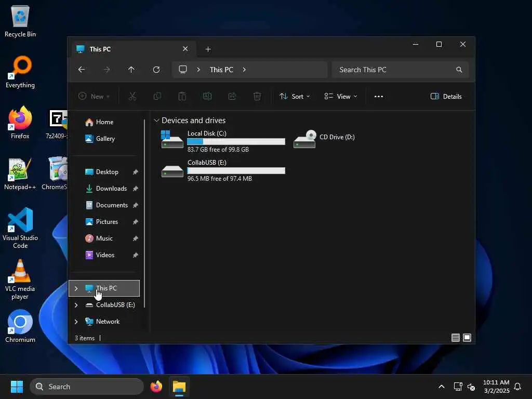Screen dimensions: 532x399
Task: Switch to large thumbnails view icon
Action: pos(467,338)
